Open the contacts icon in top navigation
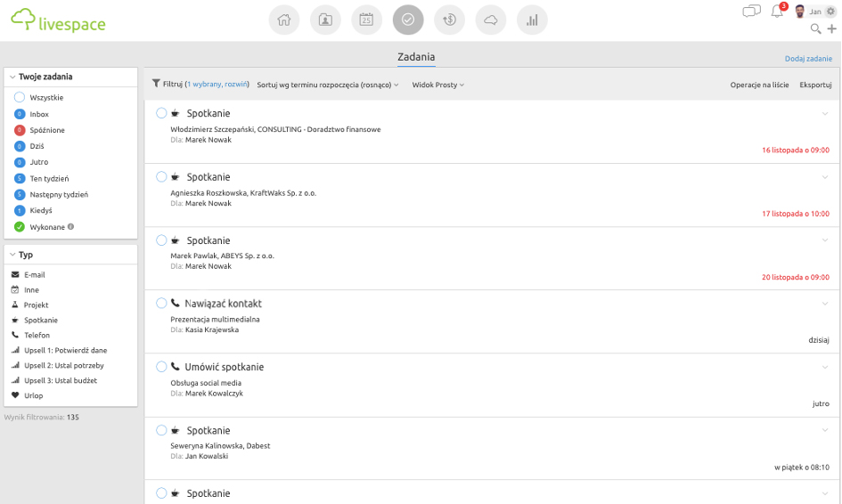Viewport: 842px width, 504px height. [325, 20]
